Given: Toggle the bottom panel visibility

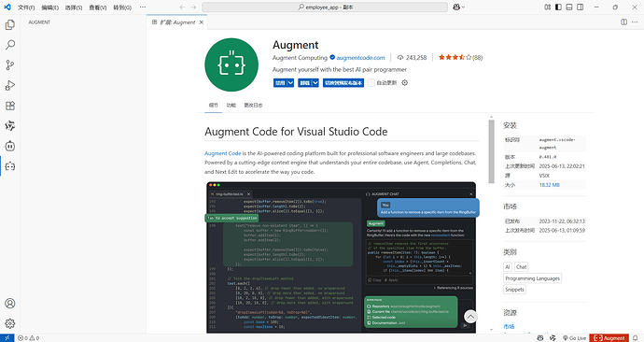Looking at the screenshot, I should [569, 7].
